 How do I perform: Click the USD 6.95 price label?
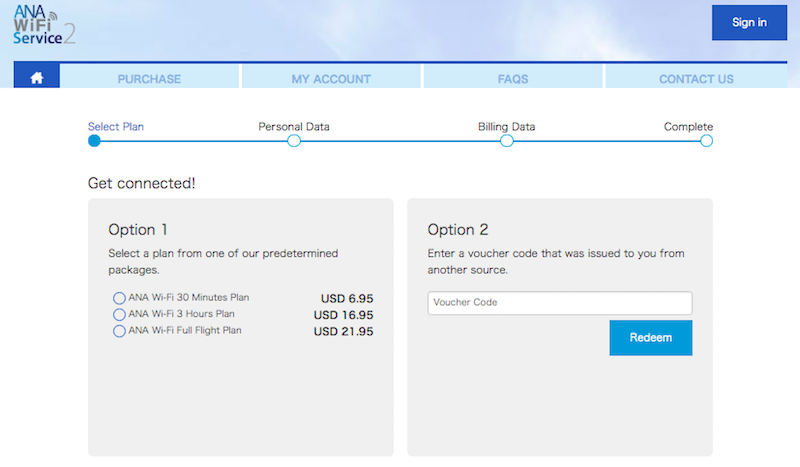tap(347, 299)
